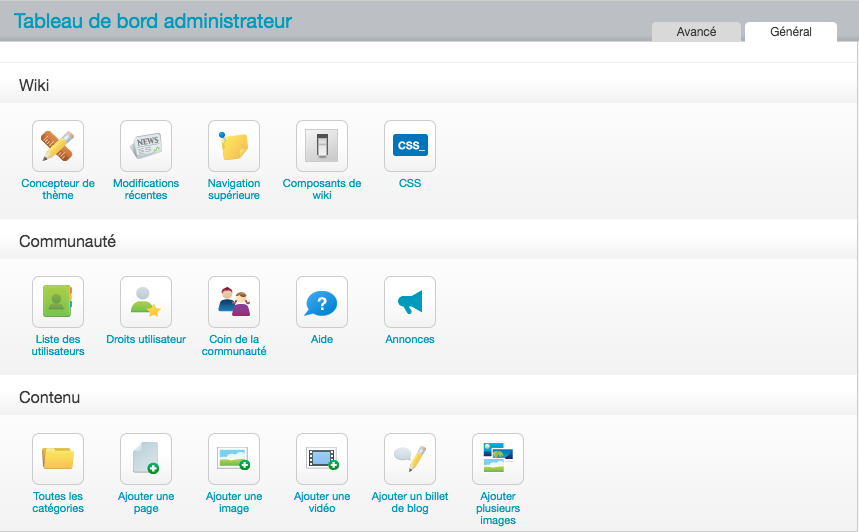Viewport: 859px width, 532px height.
Task: Open the Annonces megaphone icon
Action: pyautogui.click(x=410, y=302)
